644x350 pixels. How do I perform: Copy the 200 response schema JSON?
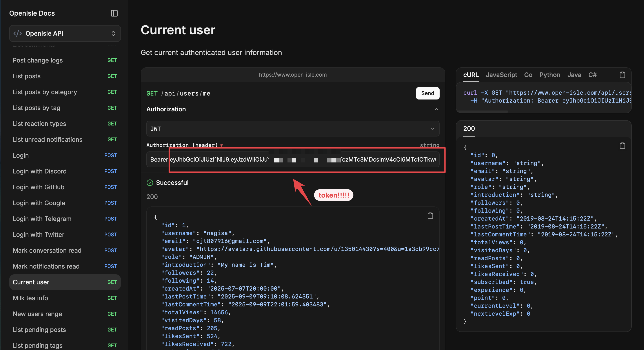pyautogui.click(x=622, y=146)
